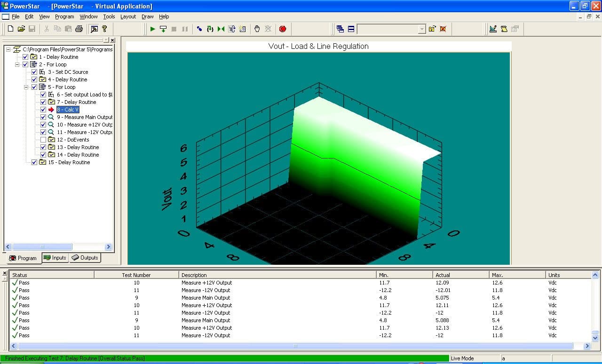Enable the 12 - DoEvents checkbox
Viewport: 602px width, 364px height.
pos(43,140)
